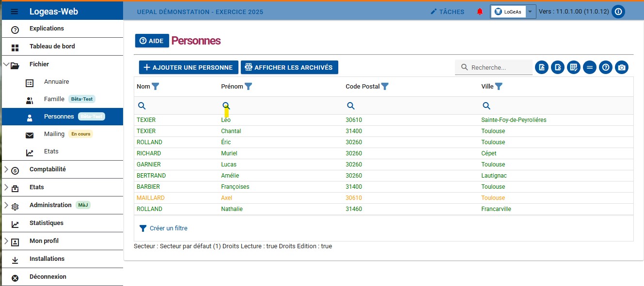The height and width of the screenshot is (286, 644).
Task: Open the hamburger menu
Action: pyautogui.click(x=15, y=12)
